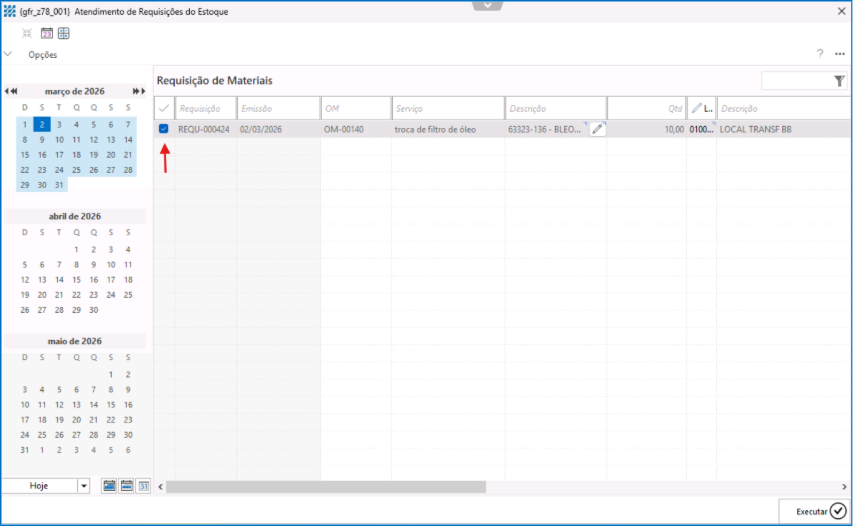Viewport: 853px width, 526px height.
Task: Click the collapse arrows icon in the top toolbar
Action: [x=27, y=33]
